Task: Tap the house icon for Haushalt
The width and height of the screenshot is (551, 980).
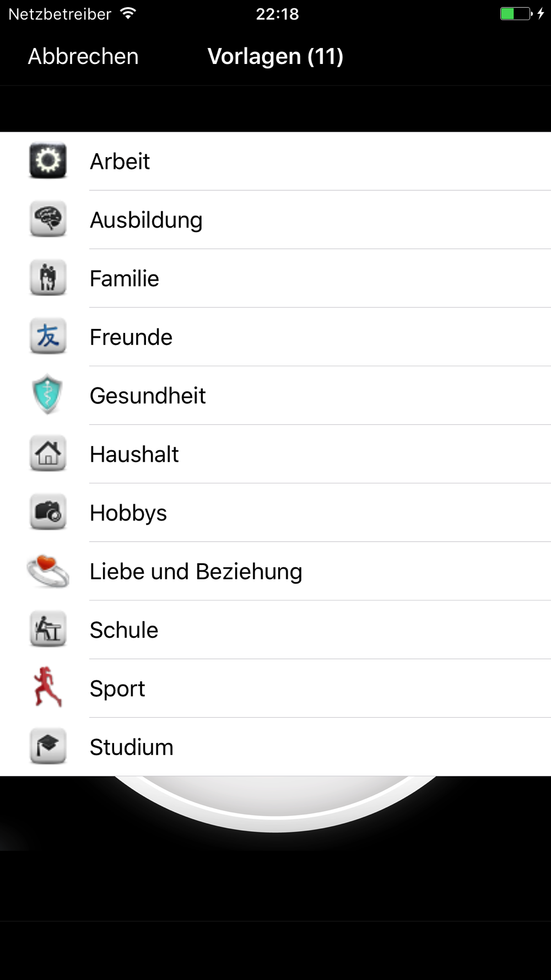Action: pyautogui.click(x=48, y=454)
